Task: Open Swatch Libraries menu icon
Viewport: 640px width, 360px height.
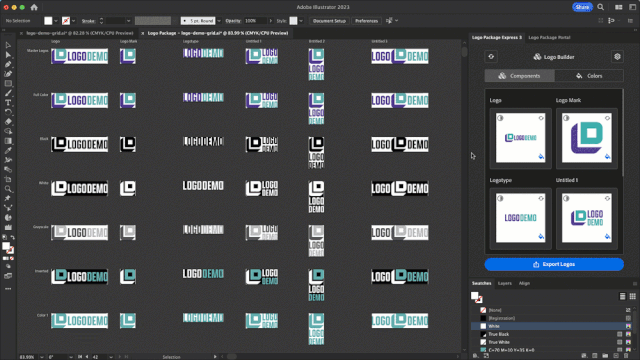Action: click(x=476, y=356)
